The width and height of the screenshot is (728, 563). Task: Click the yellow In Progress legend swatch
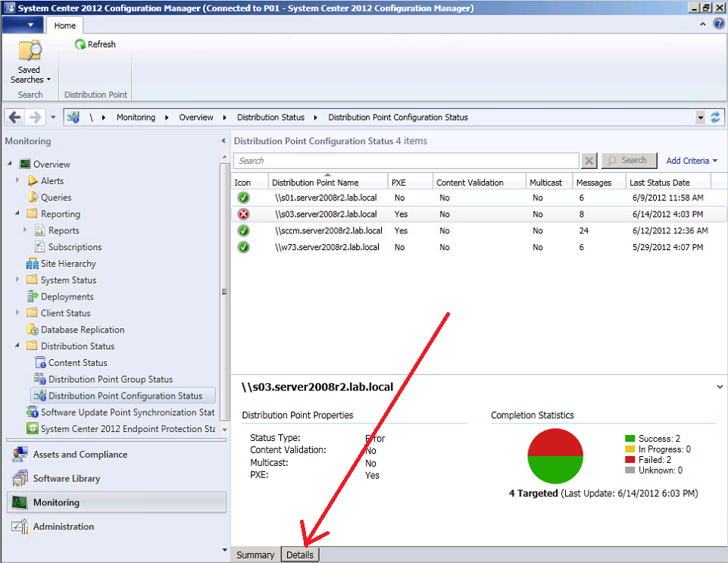point(630,449)
